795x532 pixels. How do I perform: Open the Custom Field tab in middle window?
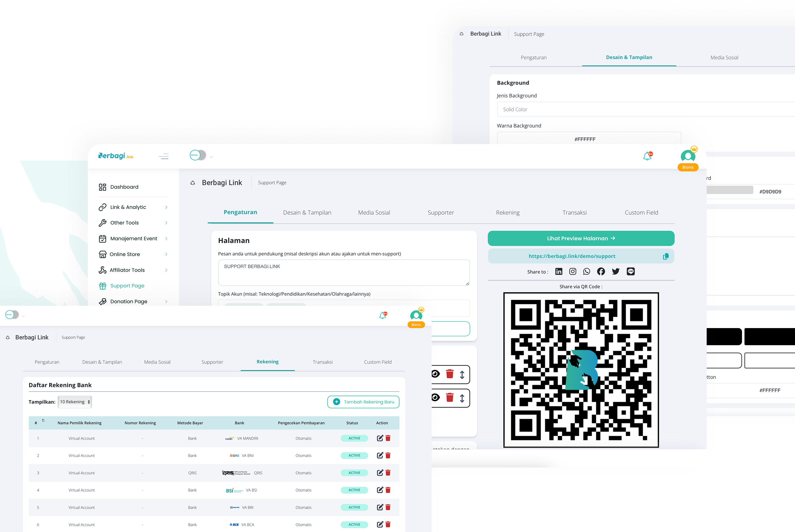(641, 213)
